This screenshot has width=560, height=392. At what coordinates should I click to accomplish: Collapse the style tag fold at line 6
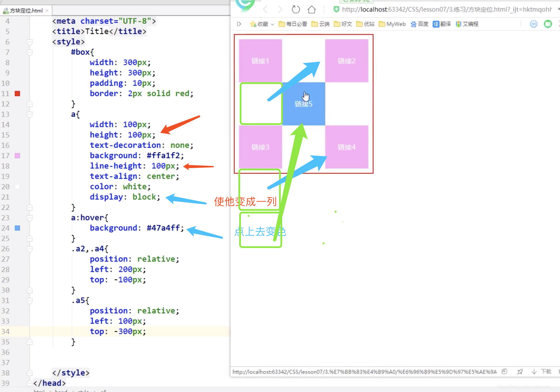click(30, 42)
